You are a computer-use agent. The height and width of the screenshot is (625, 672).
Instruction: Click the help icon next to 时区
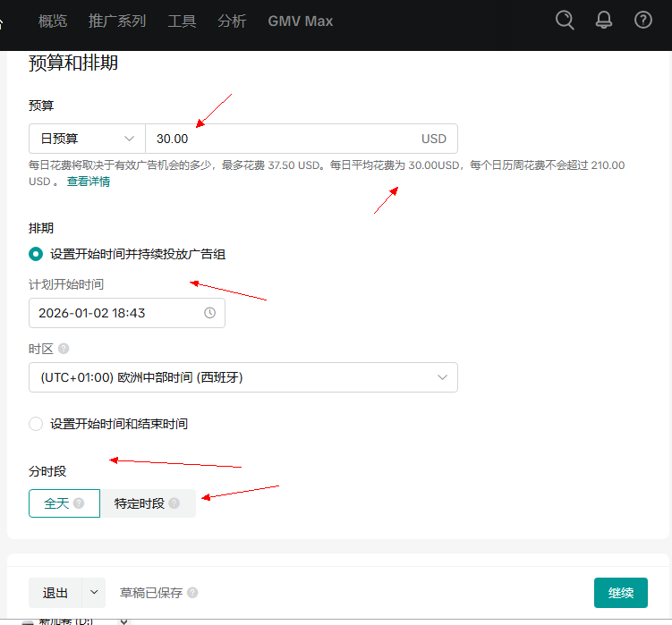[x=64, y=349]
